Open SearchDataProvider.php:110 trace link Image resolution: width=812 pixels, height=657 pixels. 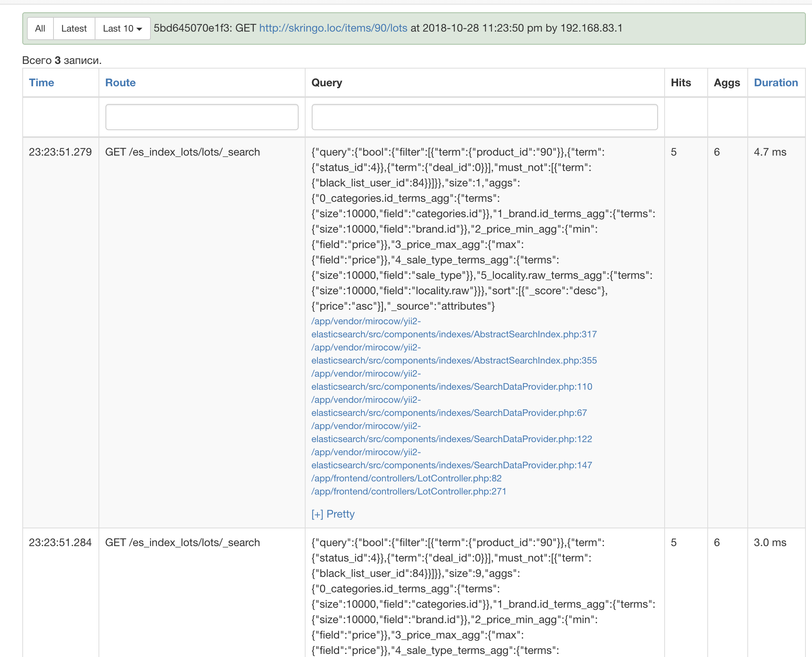point(451,387)
